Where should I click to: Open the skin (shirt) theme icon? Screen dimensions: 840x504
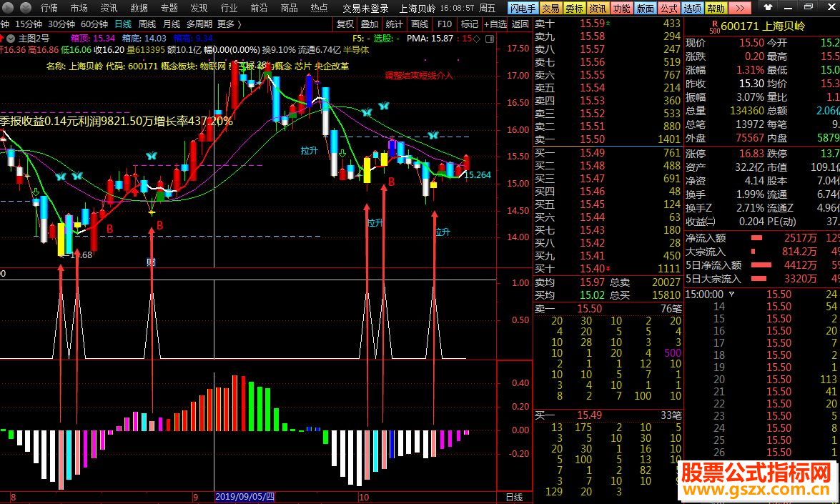click(768, 7)
